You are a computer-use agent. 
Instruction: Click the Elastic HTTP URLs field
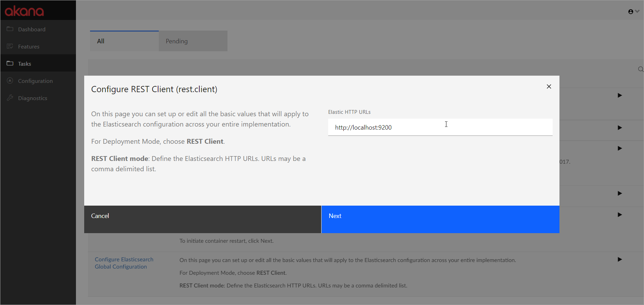point(440,127)
